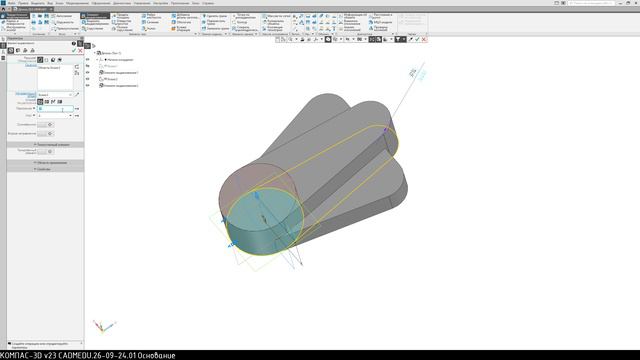
Task: Click the rebuild icon beside Сечение list
Action: pyautogui.click(x=77, y=67)
